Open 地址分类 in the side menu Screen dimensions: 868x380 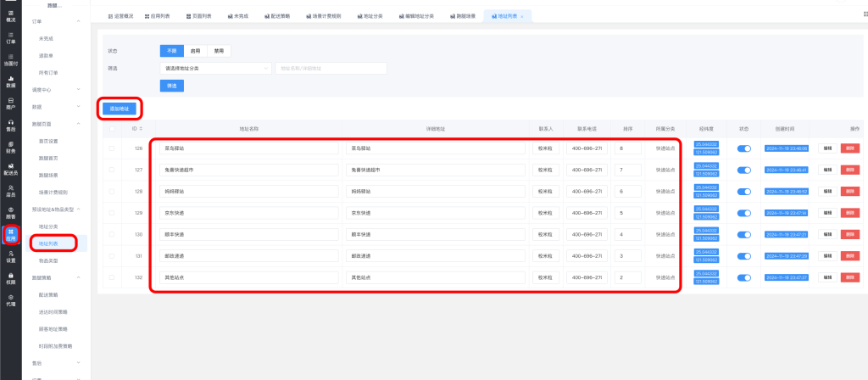48,226
